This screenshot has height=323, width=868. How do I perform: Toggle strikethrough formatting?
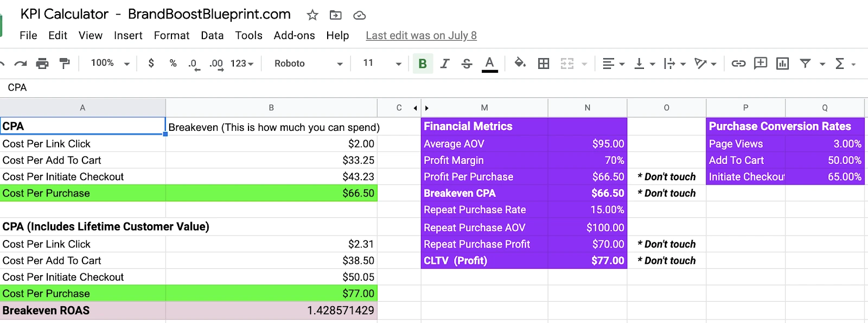(467, 64)
